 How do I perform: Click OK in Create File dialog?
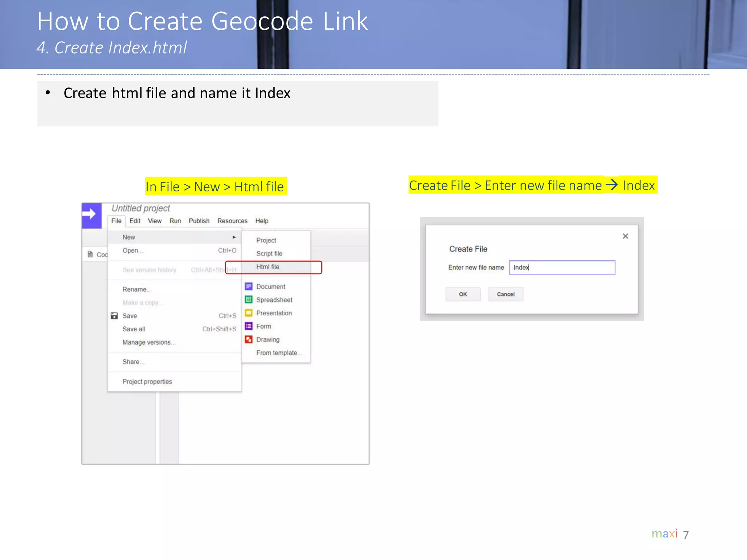(x=463, y=294)
